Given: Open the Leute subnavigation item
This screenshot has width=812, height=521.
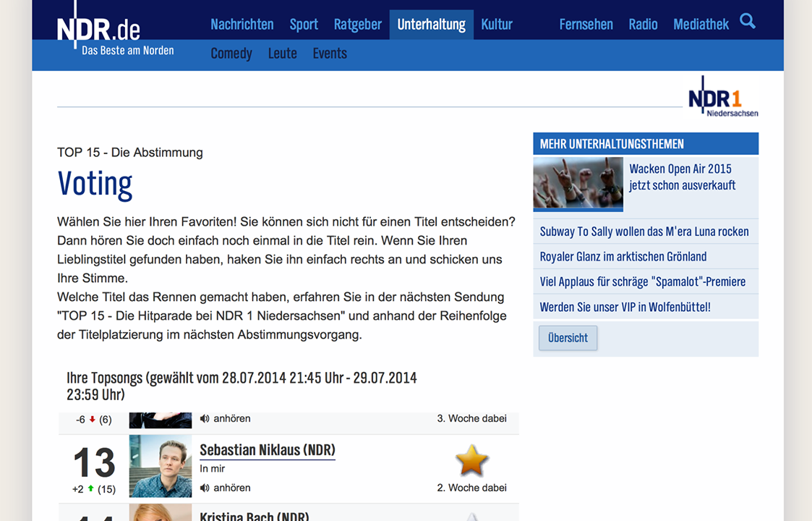Looking at the screenshot, I should pyautogui.click(x=282, y=54).
